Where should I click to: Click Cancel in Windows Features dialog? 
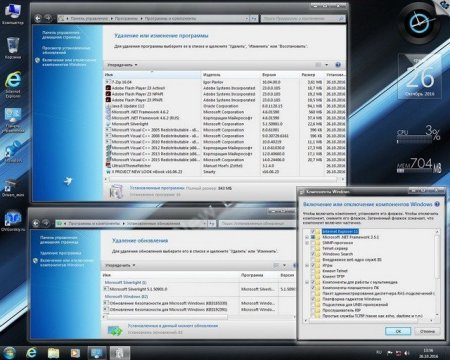pyautogui.click(x=427, y=331)
